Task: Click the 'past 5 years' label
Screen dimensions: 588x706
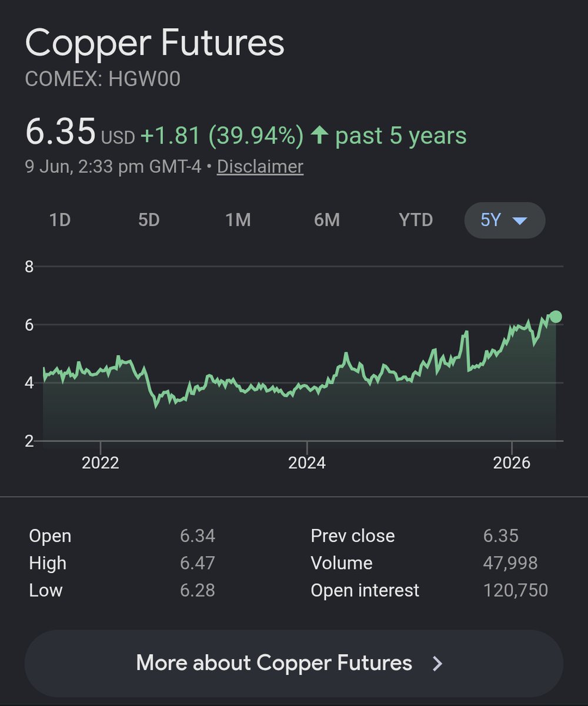Action: [x=401, y=136]
